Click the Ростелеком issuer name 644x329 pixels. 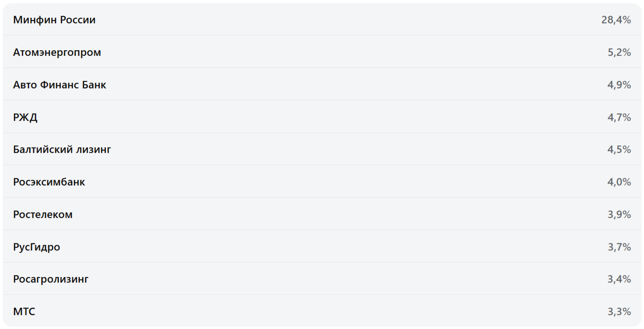click(x=43, y=215)
